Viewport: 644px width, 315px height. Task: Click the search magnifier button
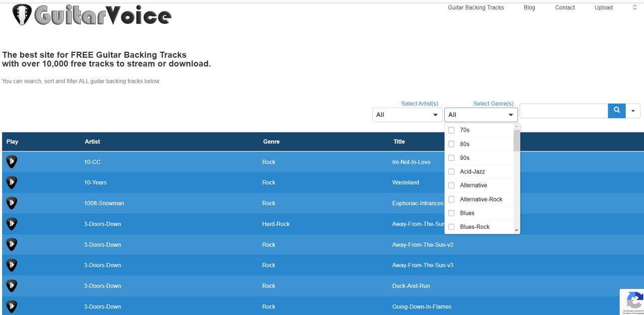tap(617, 111)
